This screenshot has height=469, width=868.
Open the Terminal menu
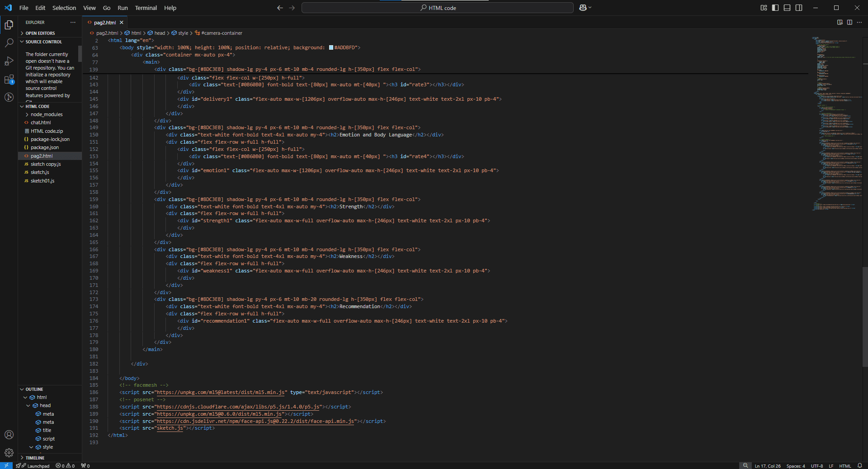click(x=146, y=8)
